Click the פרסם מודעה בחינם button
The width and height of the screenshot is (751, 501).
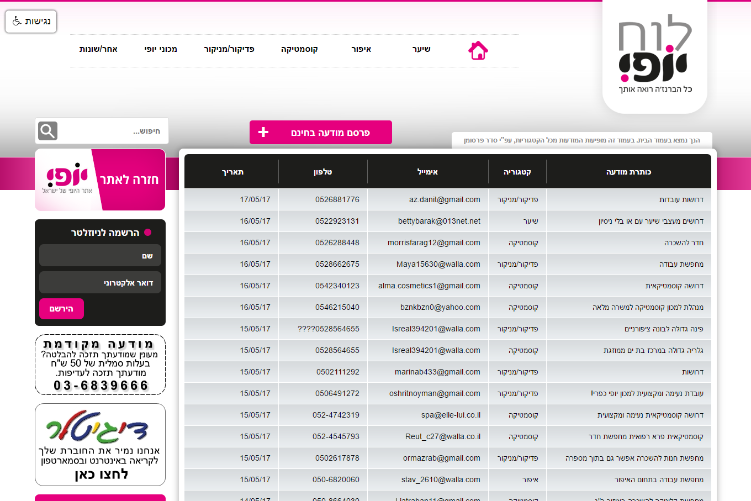tap(321, 132)
